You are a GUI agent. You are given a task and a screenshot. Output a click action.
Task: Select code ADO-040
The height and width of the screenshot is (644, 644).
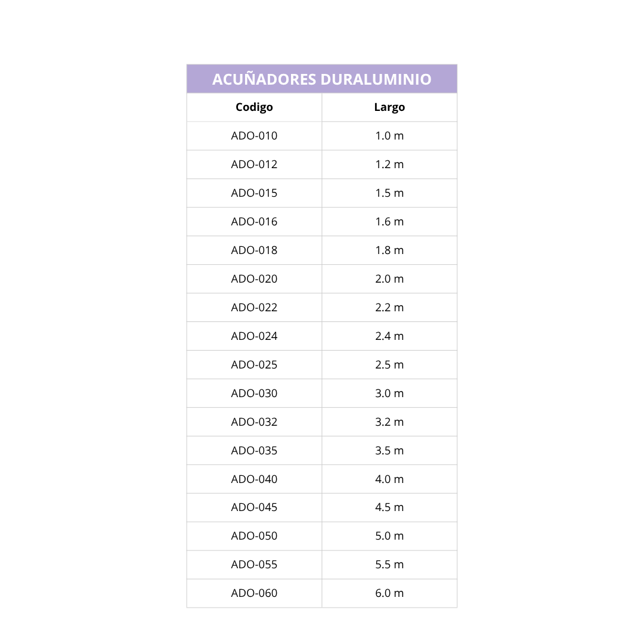pos(254,479)
